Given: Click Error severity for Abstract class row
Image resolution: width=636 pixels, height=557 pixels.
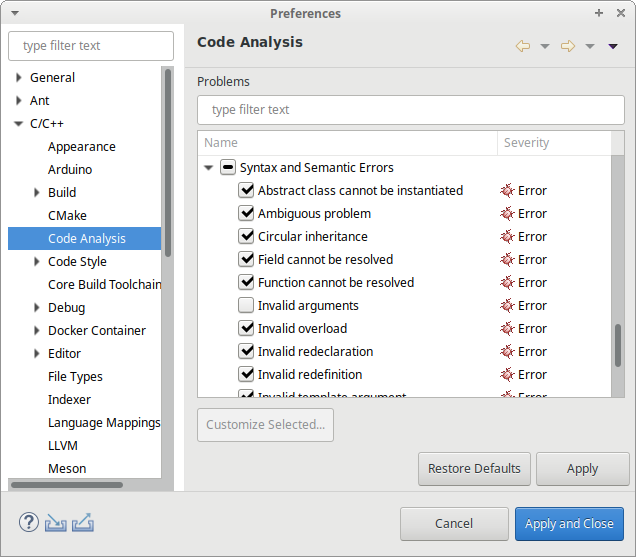Looking at the screenshot, I should coord(523,190).
